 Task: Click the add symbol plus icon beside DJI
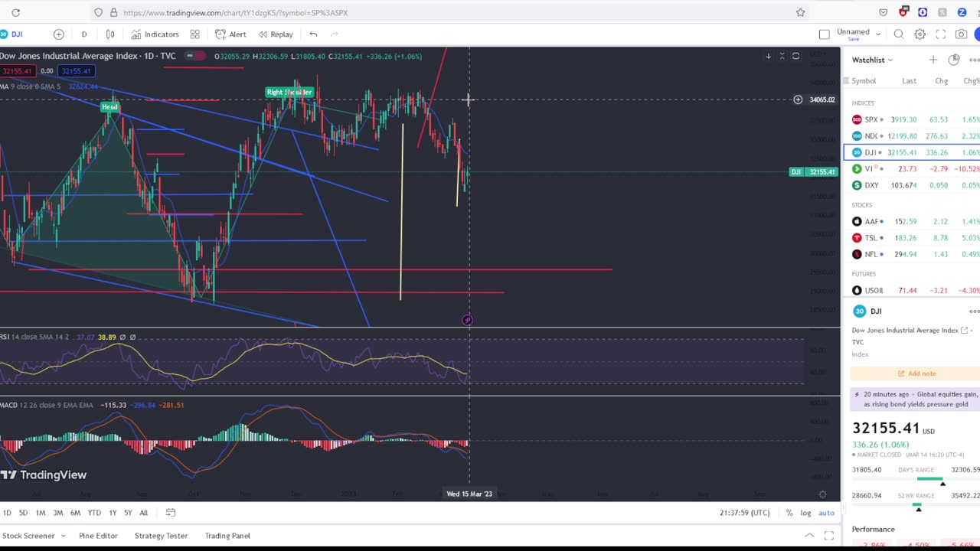coord(58,34)
